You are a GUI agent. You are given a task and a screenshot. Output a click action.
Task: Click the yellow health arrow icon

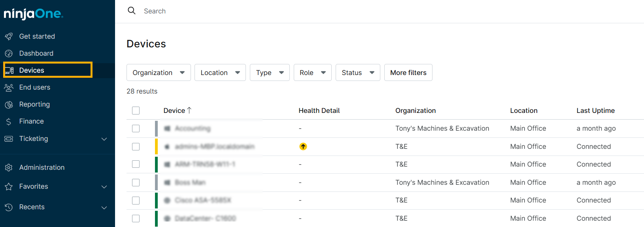click(303, 146)
